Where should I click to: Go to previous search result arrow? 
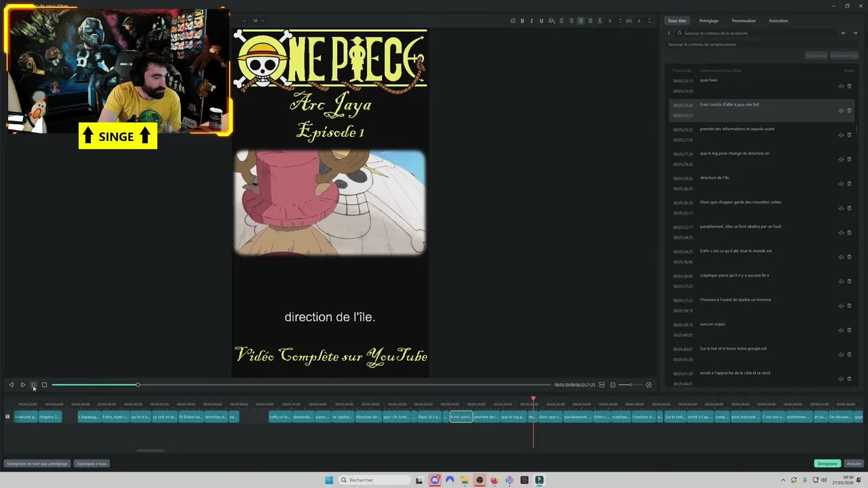(844, 33)
